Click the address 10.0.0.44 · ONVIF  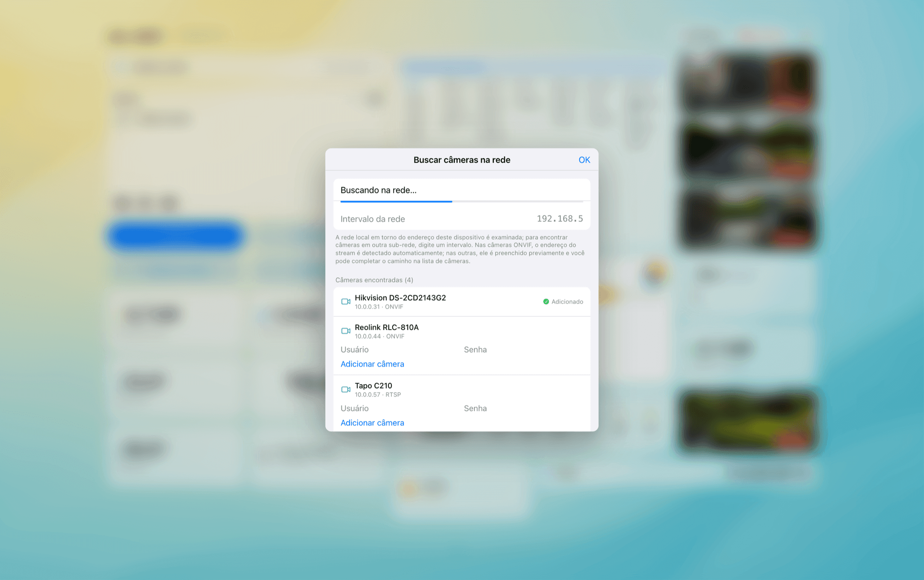tap(379, 337)
